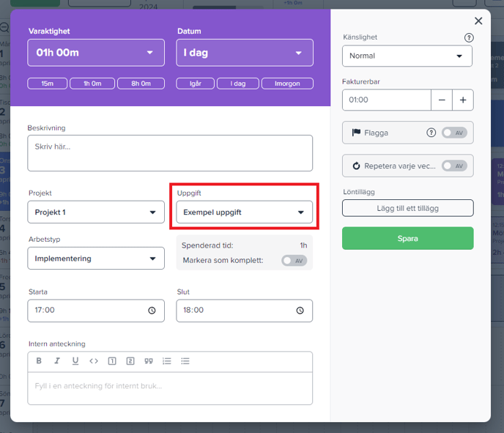Open the Arbetstyp dropdown showing Implementering
The width and height of the screenshot is (504, 433).
coord(96,258)
